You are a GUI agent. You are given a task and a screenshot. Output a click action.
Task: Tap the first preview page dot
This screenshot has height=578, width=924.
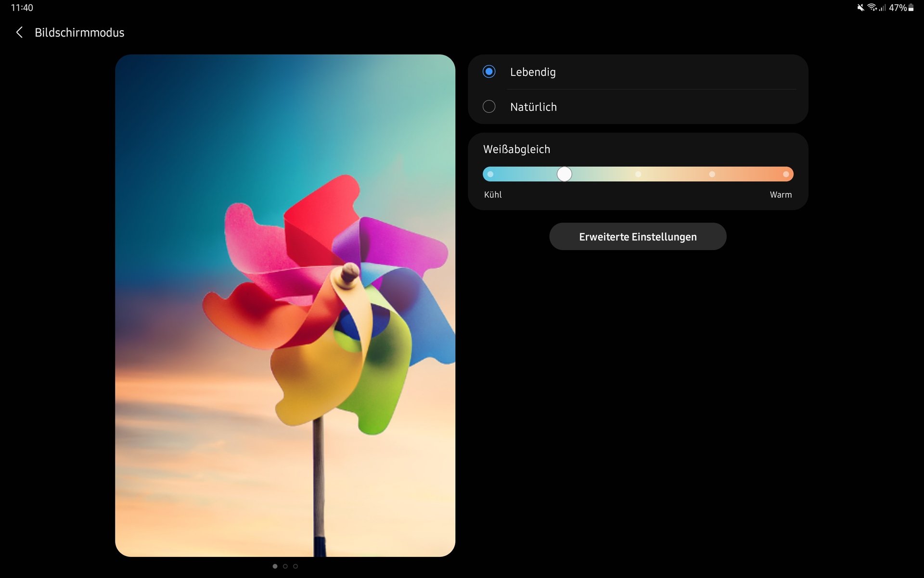pos(275,566)
